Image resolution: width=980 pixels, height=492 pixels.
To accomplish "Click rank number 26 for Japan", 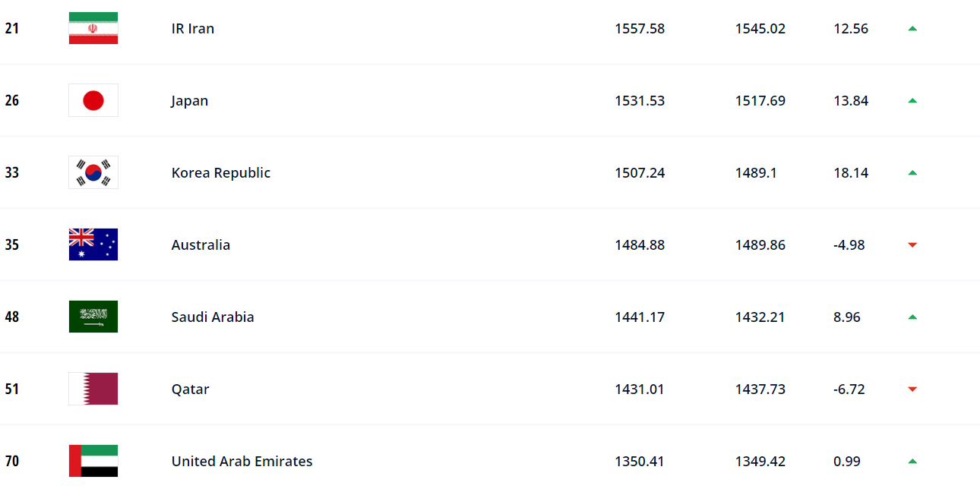I will pyautogui.click(x=12, y=100).
